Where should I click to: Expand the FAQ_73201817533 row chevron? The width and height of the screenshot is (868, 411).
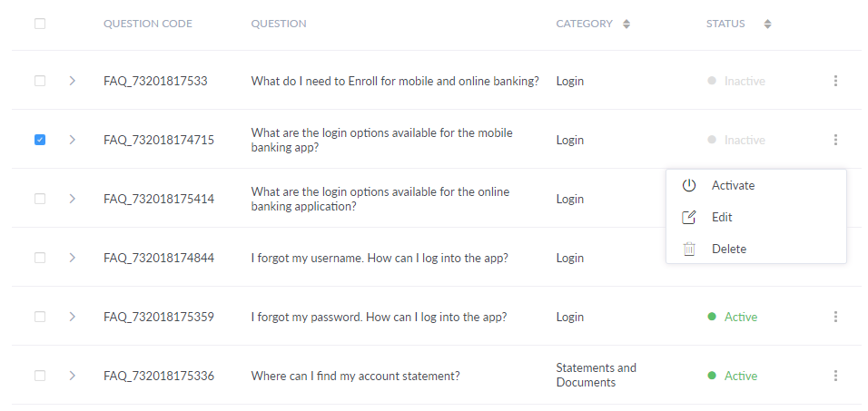(x=72, y=81)
